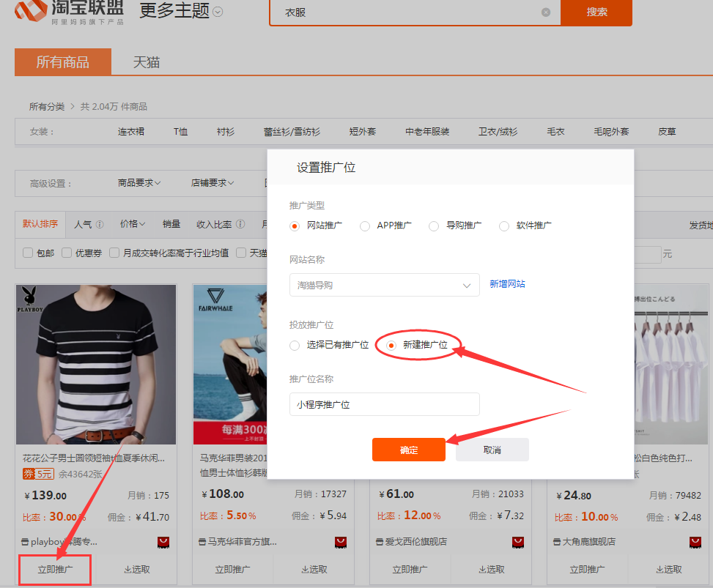Switch to the 天猫 tab
713x588 pixels.
tap(146, 62)
